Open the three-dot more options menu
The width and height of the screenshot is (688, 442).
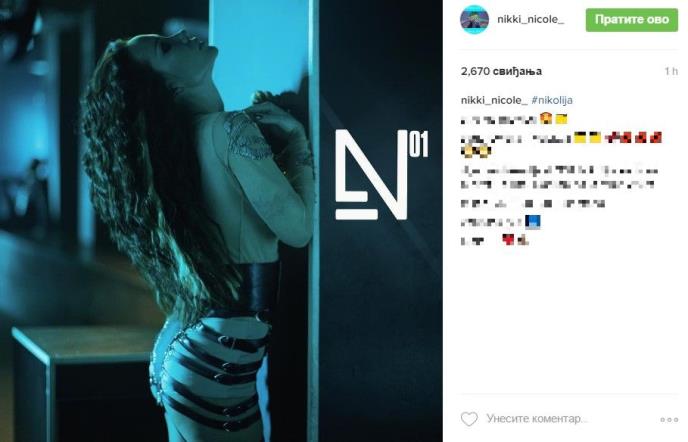[x=669, y=420]
